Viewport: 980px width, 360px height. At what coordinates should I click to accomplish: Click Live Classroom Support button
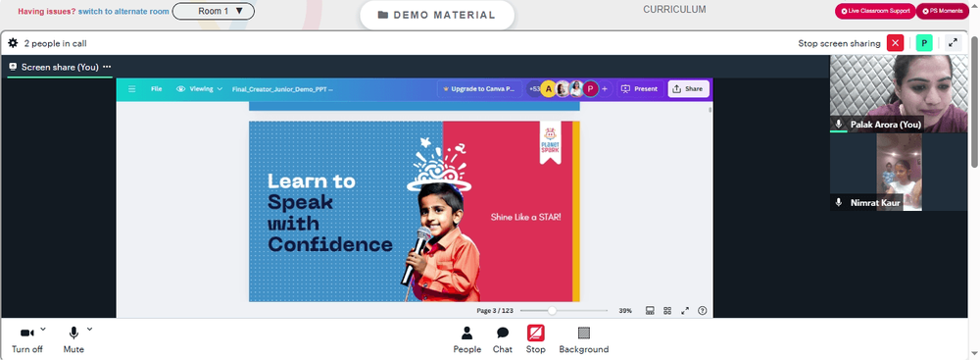click(x=875, y=11)
